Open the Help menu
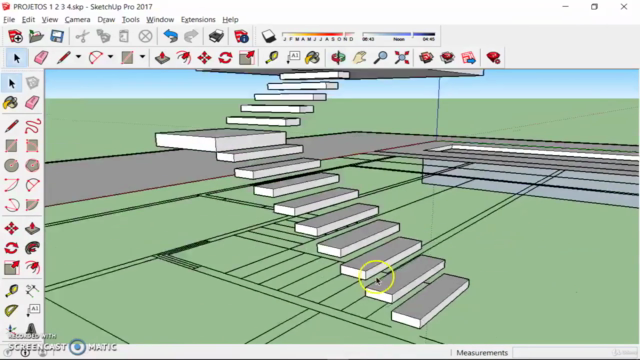This screenshot has height=360, width=640. pos(230,20)
